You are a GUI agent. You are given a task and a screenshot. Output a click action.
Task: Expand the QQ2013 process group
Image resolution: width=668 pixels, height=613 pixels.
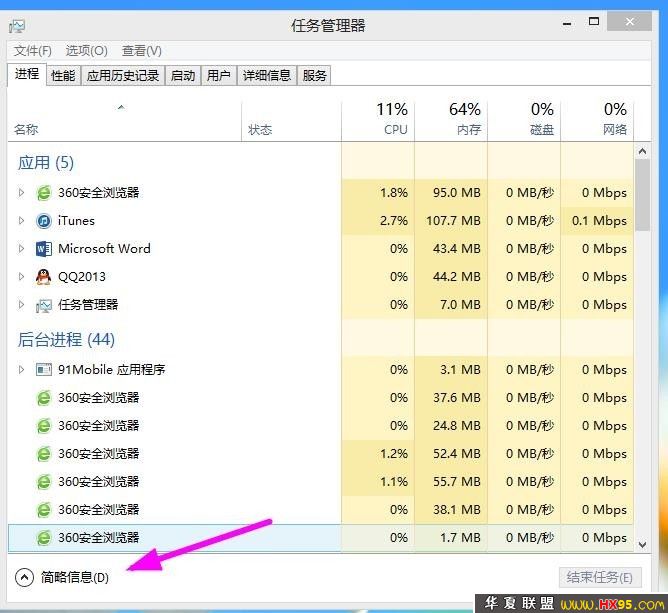(21, 277)
